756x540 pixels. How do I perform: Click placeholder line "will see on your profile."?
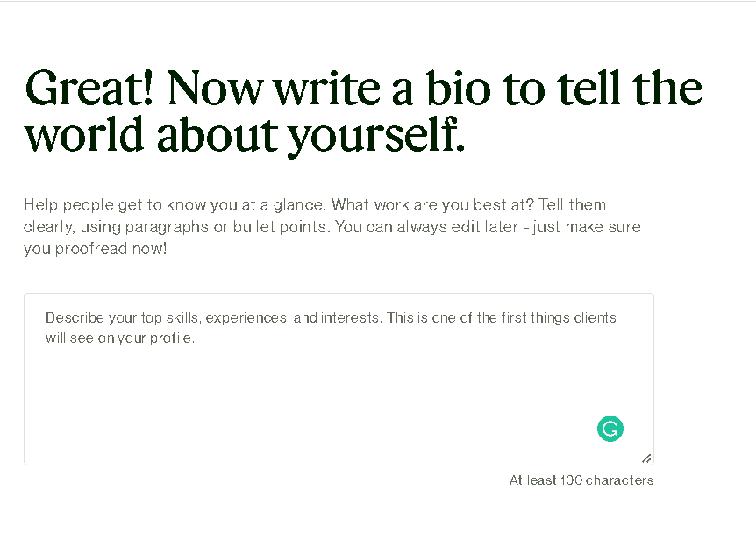[120, 337]
